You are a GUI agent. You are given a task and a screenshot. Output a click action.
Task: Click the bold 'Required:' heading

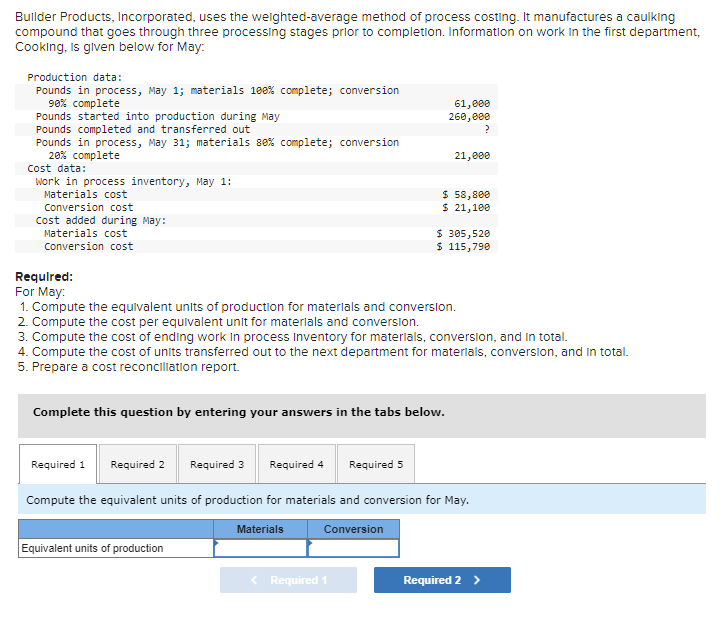pyautogui.click(x=44, y=277)
